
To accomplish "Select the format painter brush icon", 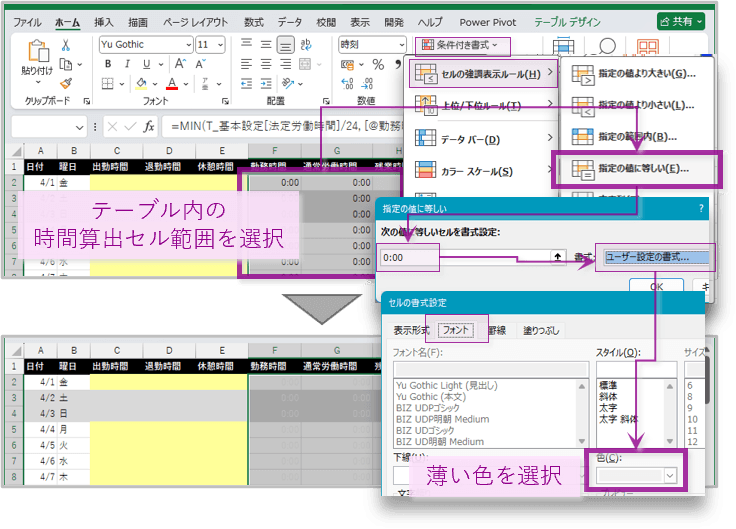I will click(x=66, y=84).
